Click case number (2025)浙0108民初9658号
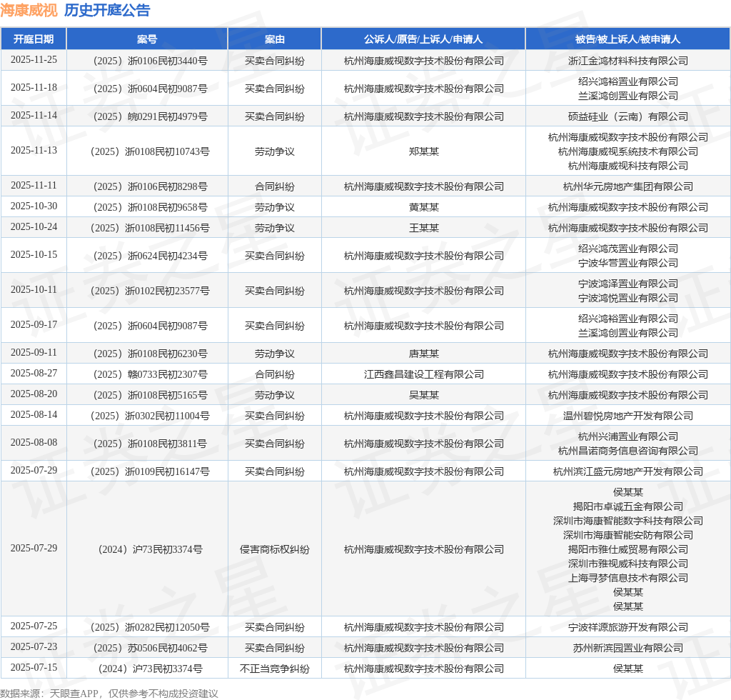This screenshot has width=731, height=700. 150,207
